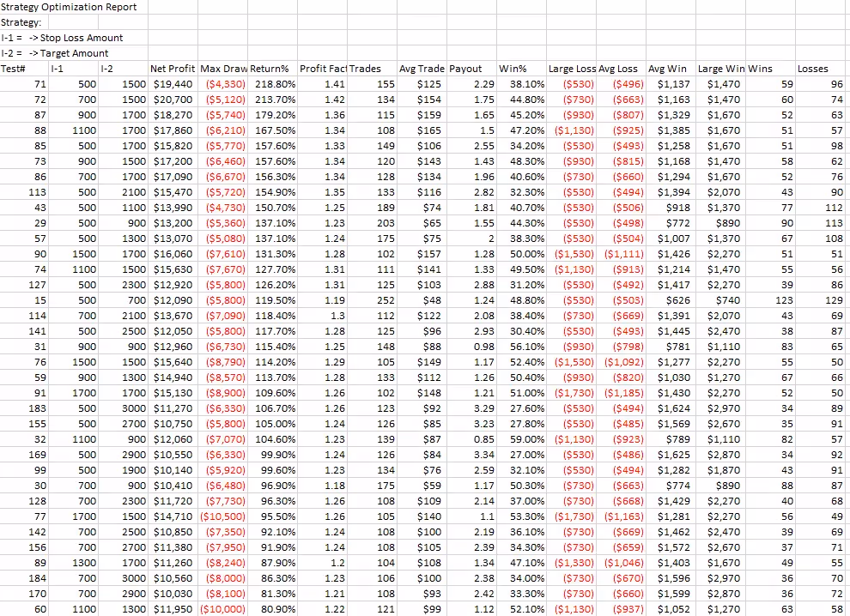Click the 'Win%' header cell

(x=521, y=69)
